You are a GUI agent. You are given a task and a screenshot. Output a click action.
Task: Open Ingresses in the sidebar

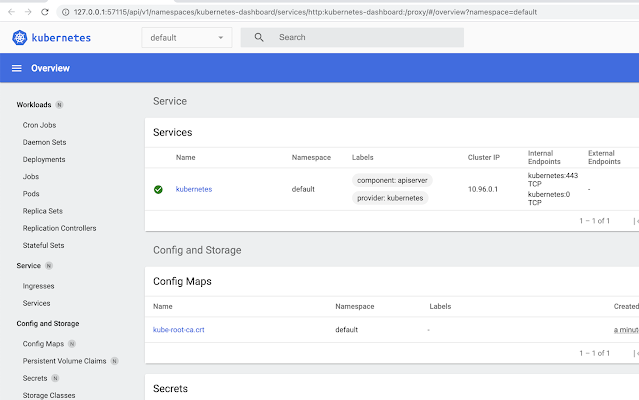(x=38, y=286)
